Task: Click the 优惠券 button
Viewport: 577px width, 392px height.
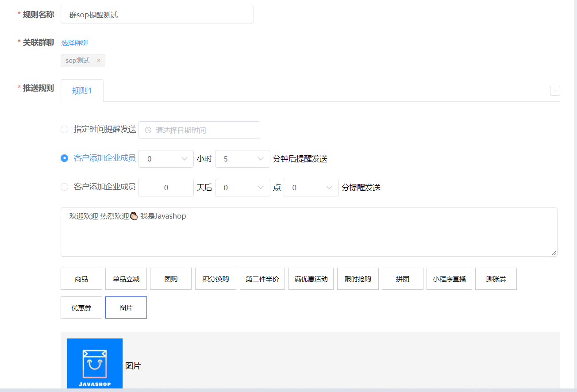Action: point(81,307)
